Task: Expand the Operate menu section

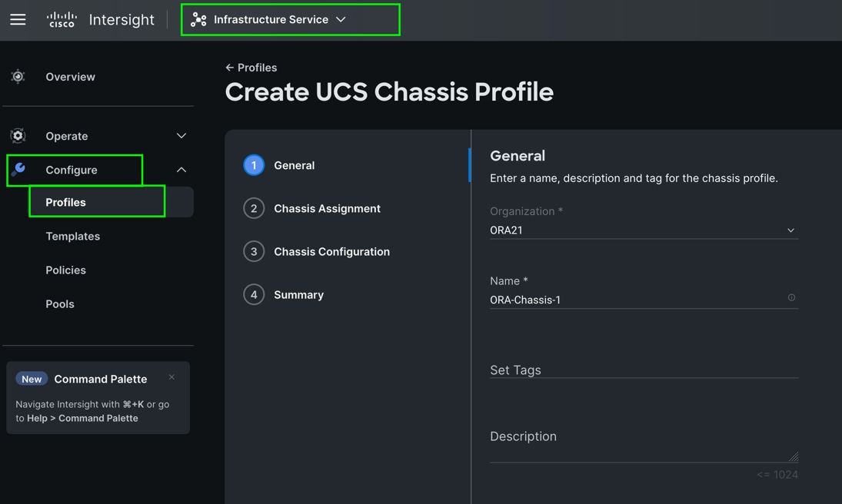Action: click(181, 136)
